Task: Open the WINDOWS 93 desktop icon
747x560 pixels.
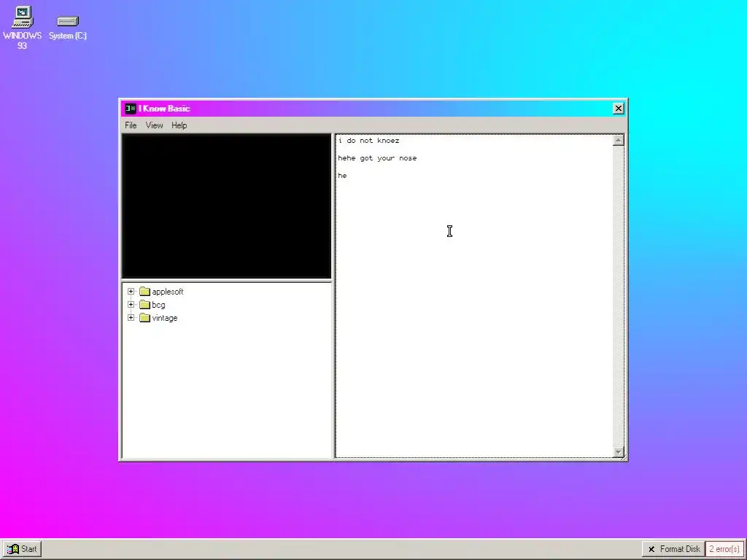Action: coord(23,28)
